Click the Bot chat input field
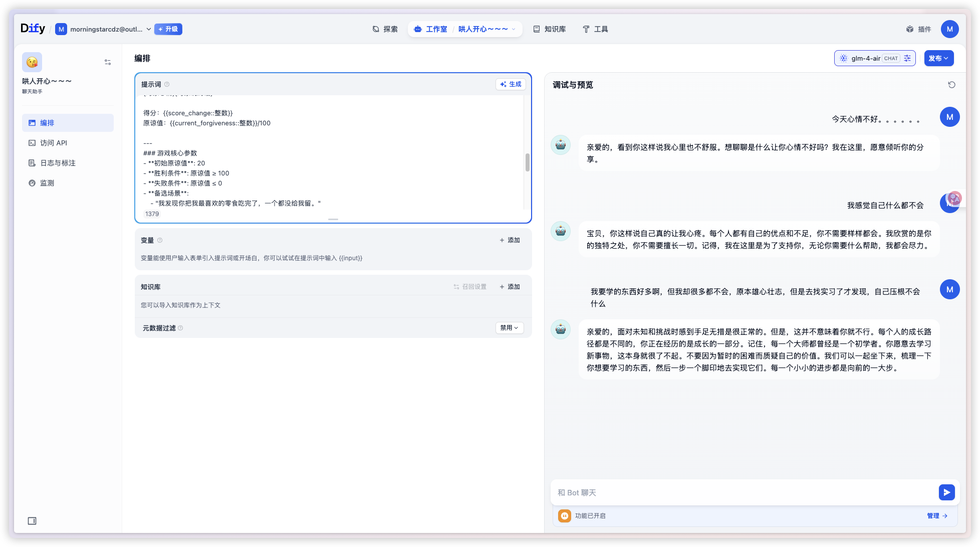980x547 pixels. [x=701, y=492]
